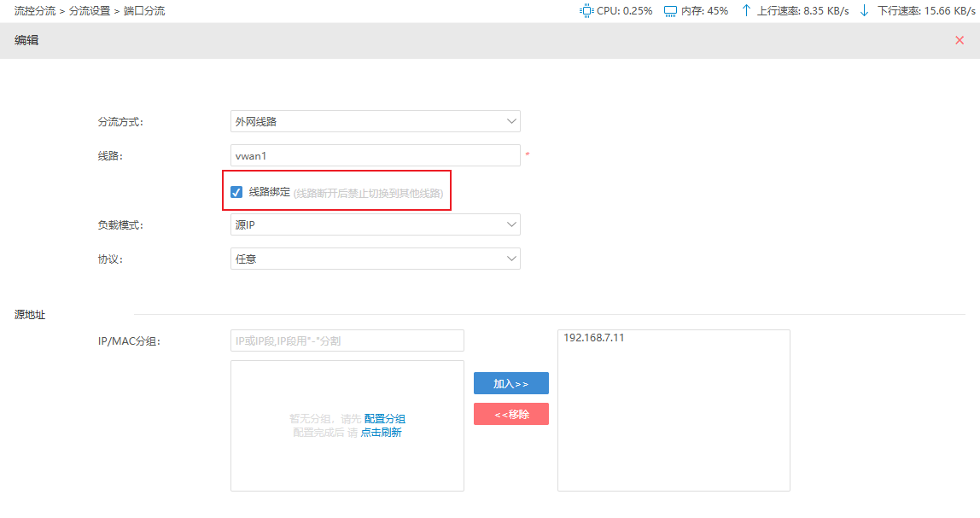Click the download speed arrow icon

point(864,11)
